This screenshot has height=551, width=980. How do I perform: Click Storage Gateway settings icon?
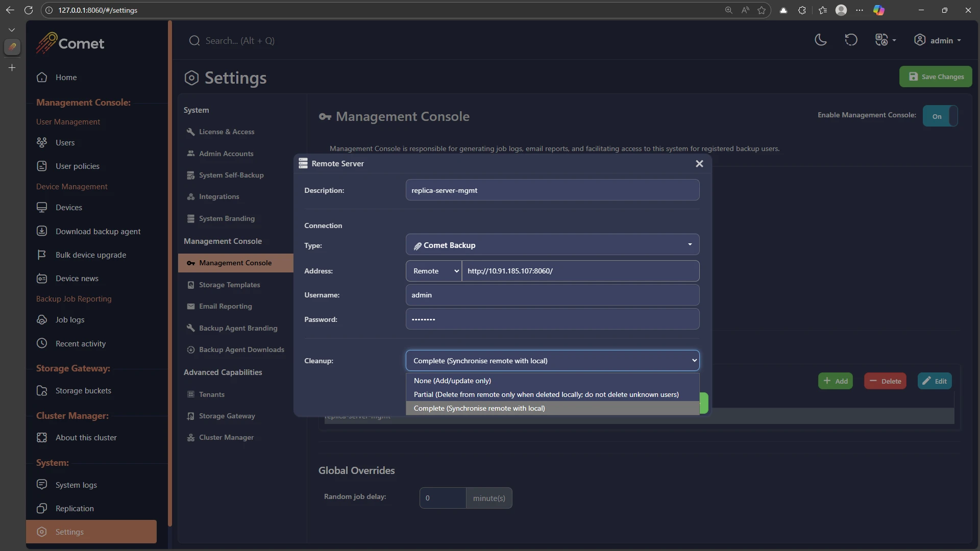click(191, 416)
